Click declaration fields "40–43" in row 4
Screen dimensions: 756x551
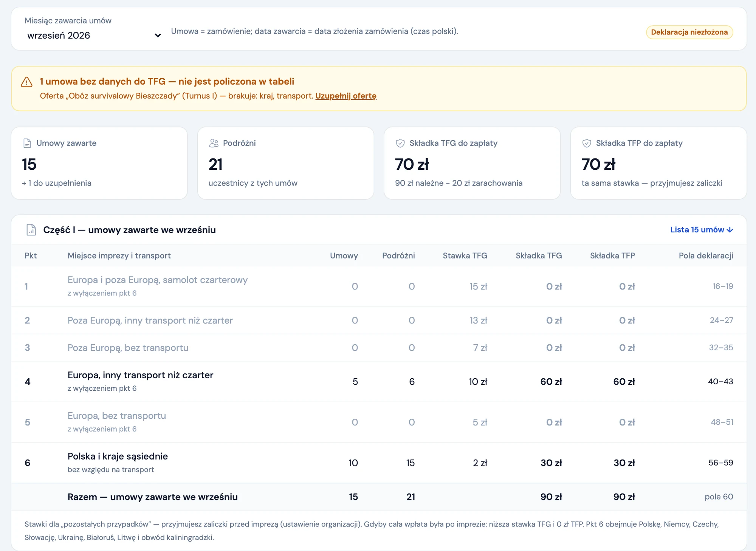tap(720, 382)
